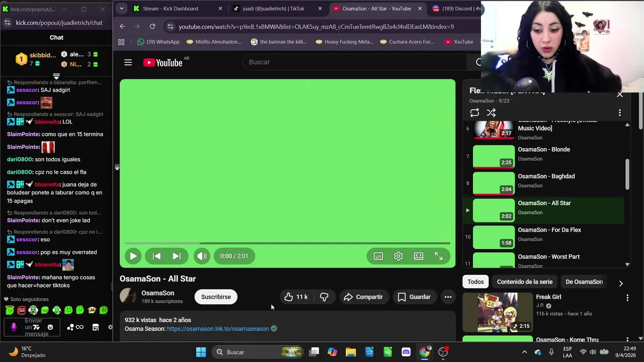Open options for OsamaSon - Kome Thru

(627, 340)
